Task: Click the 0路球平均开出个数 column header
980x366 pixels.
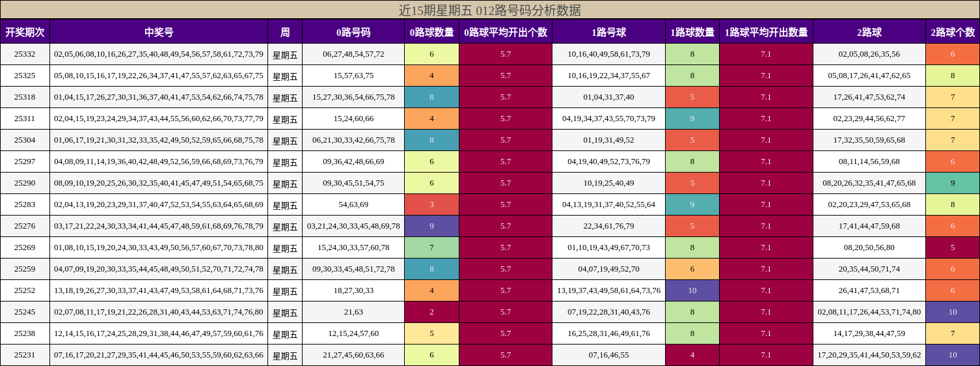Action: coord(506,32)
